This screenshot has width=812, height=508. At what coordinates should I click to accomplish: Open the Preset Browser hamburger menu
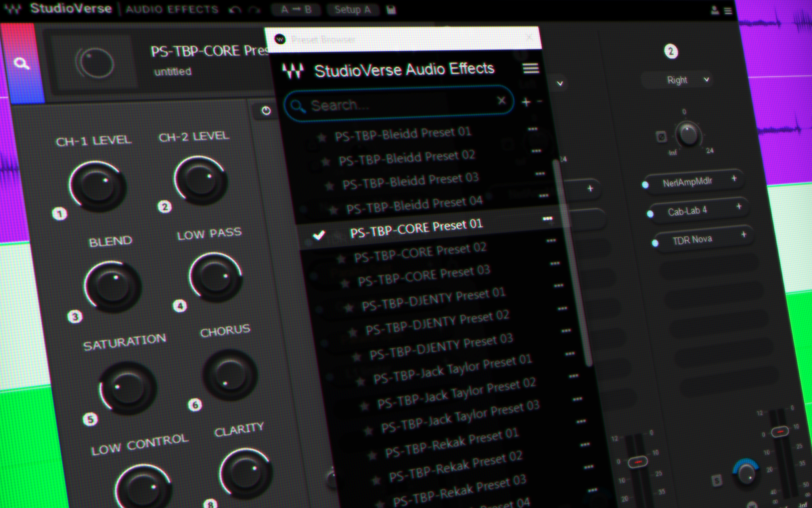(x=531, y=68)
